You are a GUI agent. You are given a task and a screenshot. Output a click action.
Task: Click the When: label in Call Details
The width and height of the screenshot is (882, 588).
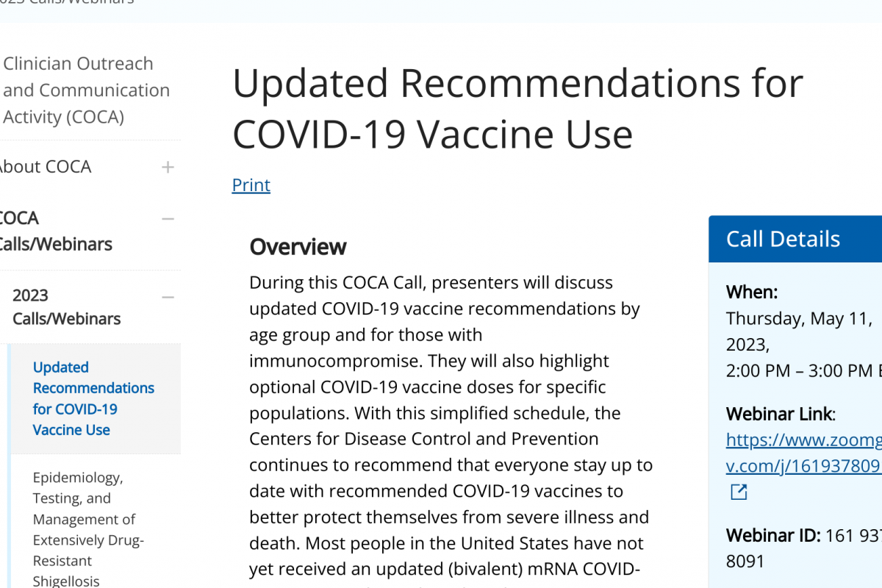751,292
